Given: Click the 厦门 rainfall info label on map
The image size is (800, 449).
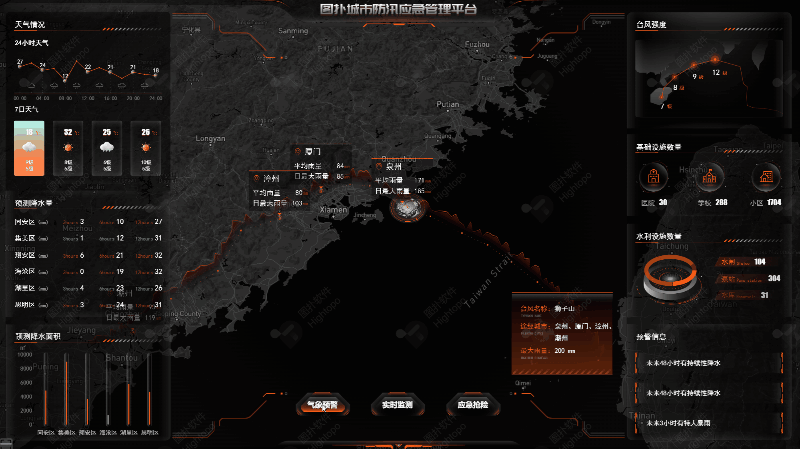Looking at the screenshot, I should pyautogui.click(x=321, y=164).
